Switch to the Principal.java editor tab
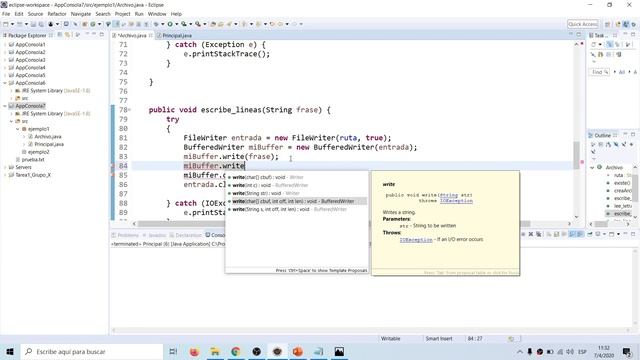This screenshot has height=360, width=640. [x=174, y=36]
